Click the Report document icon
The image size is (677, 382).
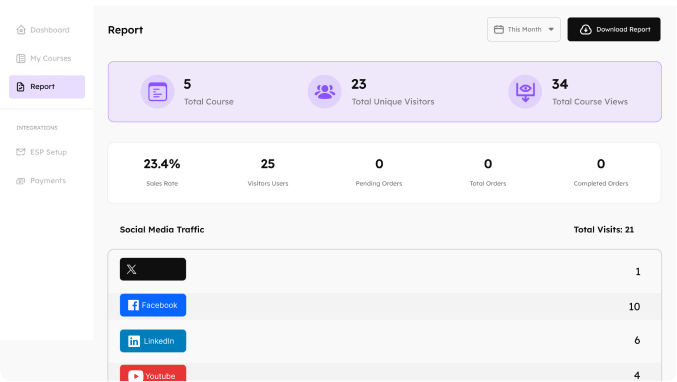coord(20,87)
